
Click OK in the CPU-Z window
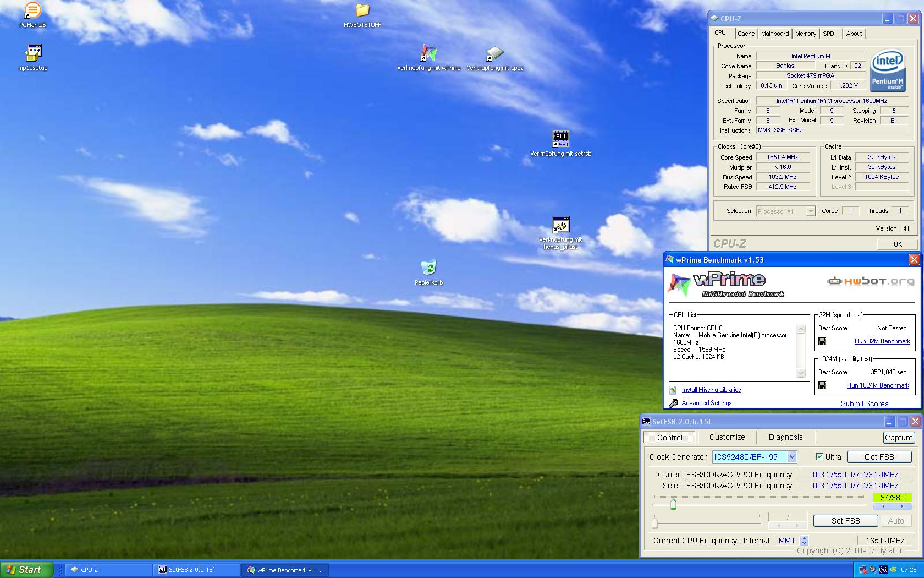pyautogui.click(x=898, y=244)
